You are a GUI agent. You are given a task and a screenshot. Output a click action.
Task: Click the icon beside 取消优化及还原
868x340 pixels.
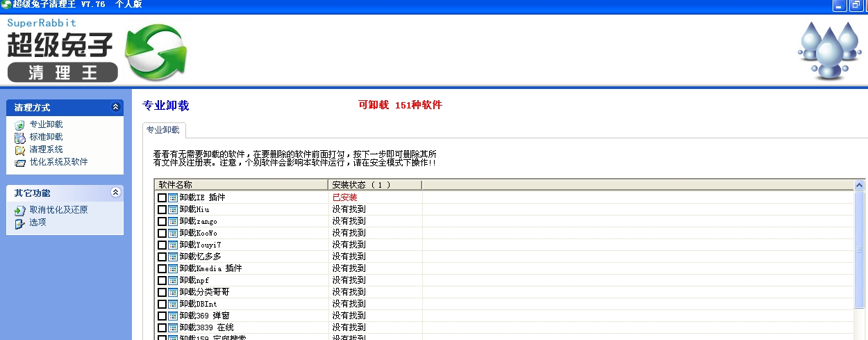pos(19,210)
